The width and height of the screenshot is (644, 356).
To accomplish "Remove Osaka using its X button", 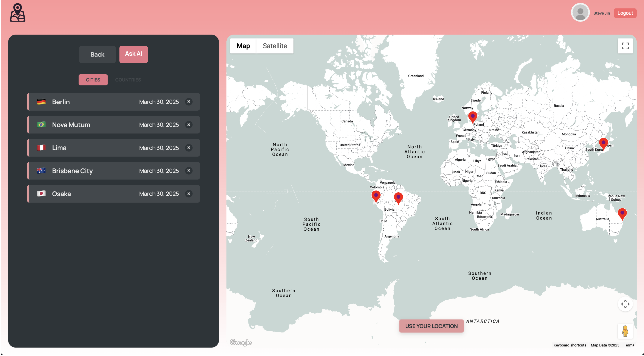I will 189,194.
